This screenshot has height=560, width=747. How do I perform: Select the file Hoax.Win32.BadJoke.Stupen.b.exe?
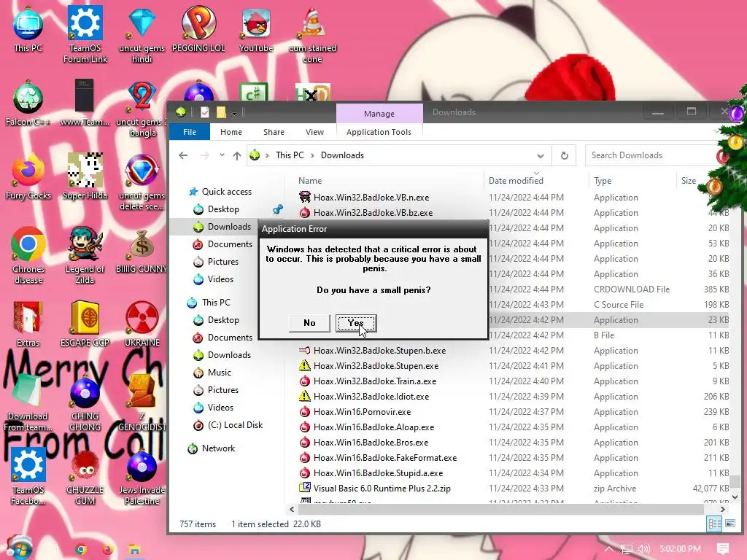click(x=379, y=351)
